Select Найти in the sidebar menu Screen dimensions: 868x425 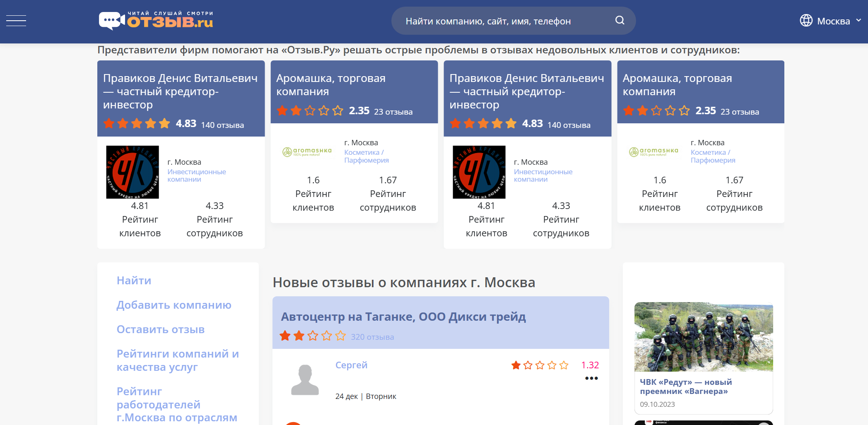[x=134, y=281]
